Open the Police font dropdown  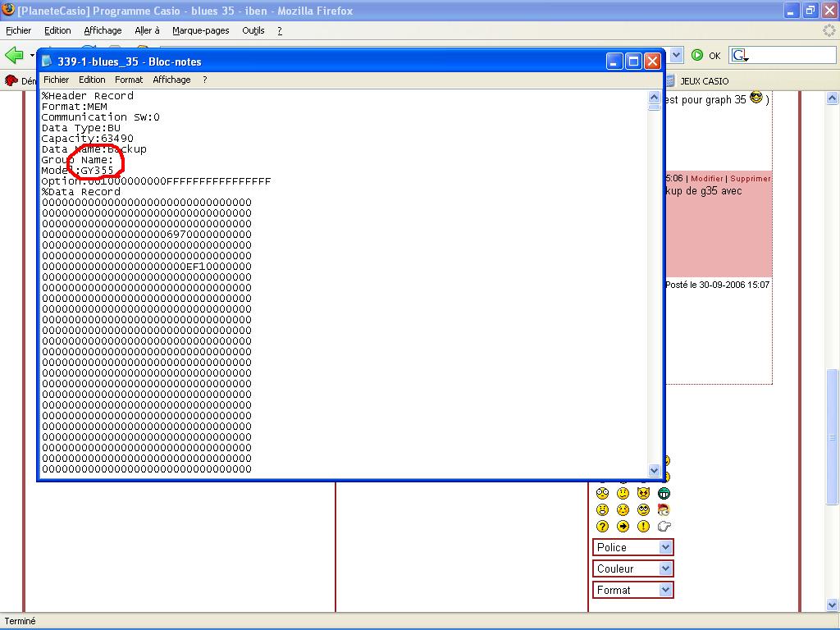(x=632, y=547)
